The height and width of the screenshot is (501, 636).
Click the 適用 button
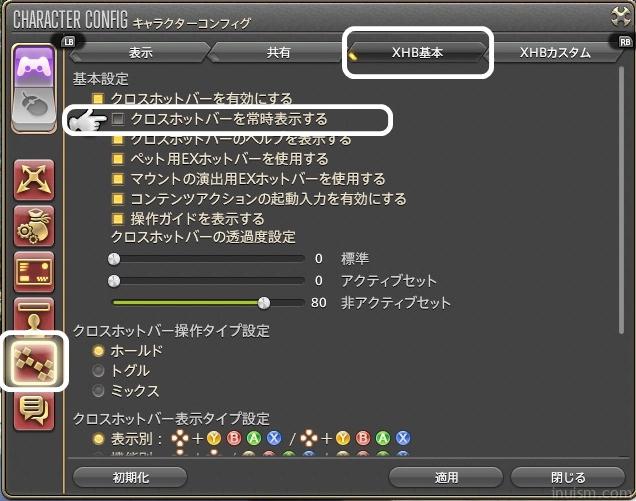click(446, 477)
